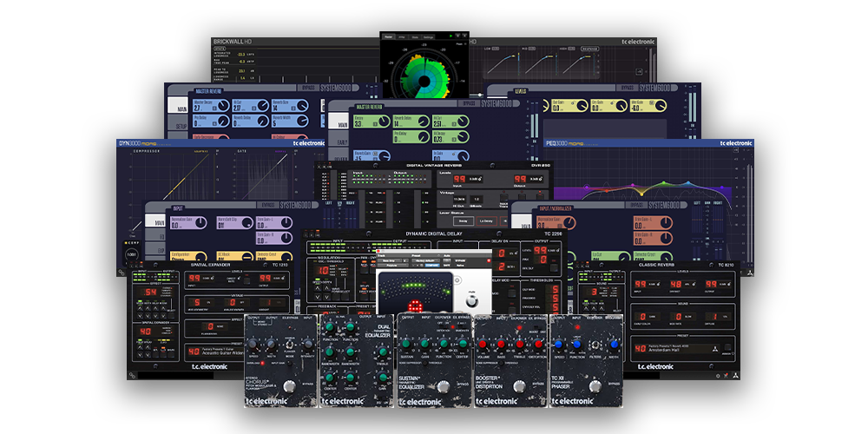868x434 pixels.
Task: Click the red Distortion knob on Booster
Action: click(536, 344)
